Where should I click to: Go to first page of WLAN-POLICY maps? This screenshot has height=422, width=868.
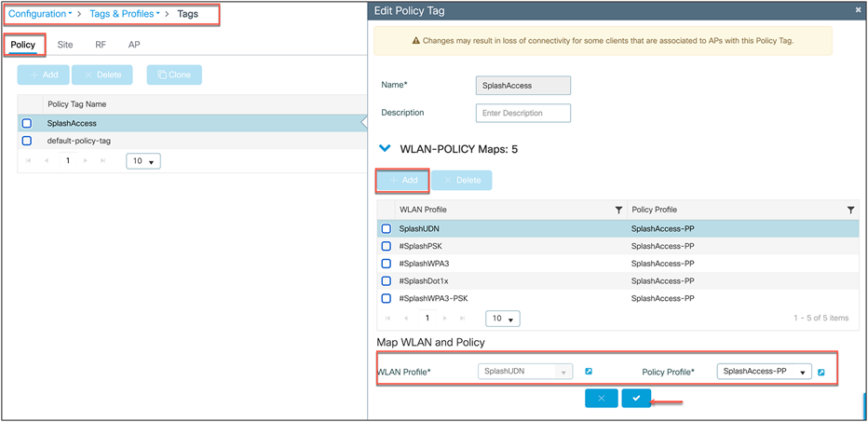[387, 319]
